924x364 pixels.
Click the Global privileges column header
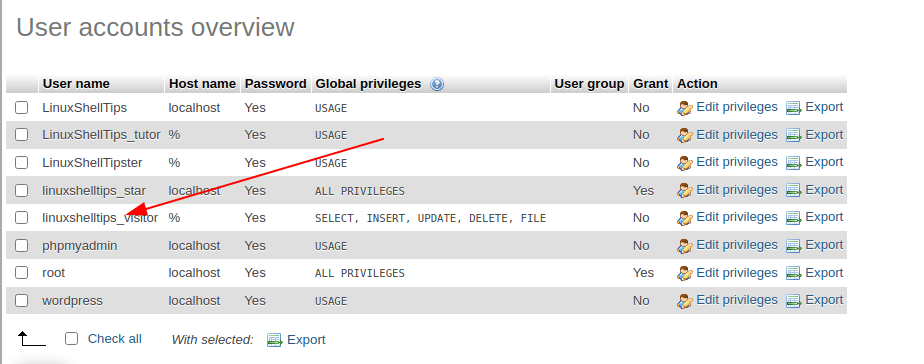click(368, 84)
